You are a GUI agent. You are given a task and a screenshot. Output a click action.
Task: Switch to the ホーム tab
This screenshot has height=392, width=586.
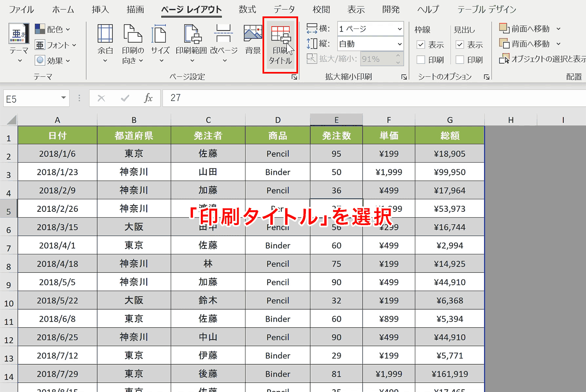63,9
